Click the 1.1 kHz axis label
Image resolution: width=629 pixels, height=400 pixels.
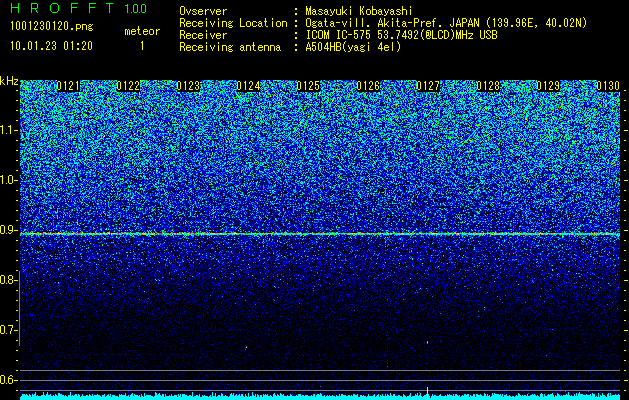click(x=8, y=130)
